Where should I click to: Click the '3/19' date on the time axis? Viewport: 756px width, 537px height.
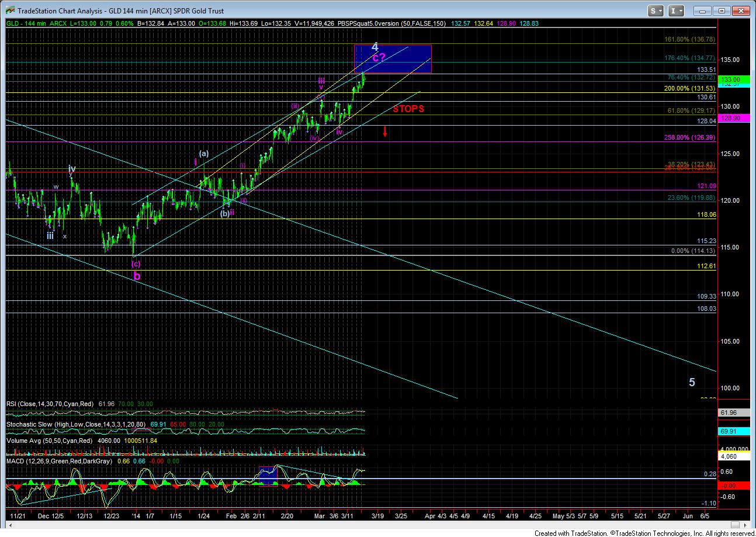[377, 516]
